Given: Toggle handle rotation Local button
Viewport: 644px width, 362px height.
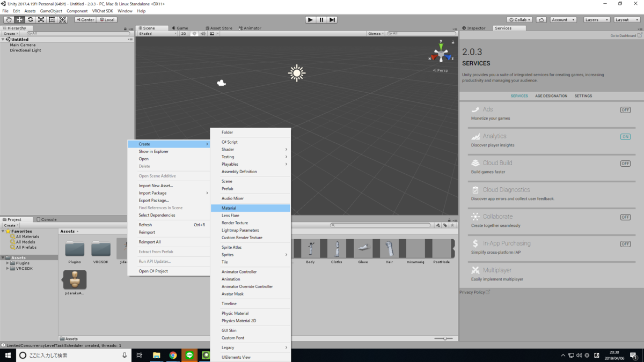Looking at the screenshot, I should point(107,20).
